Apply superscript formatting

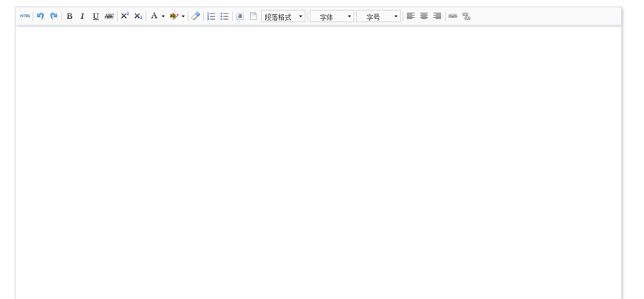[125, 16]
